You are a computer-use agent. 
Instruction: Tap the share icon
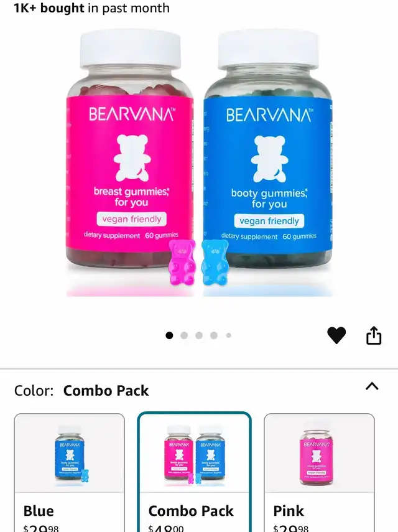pos(374,335)
